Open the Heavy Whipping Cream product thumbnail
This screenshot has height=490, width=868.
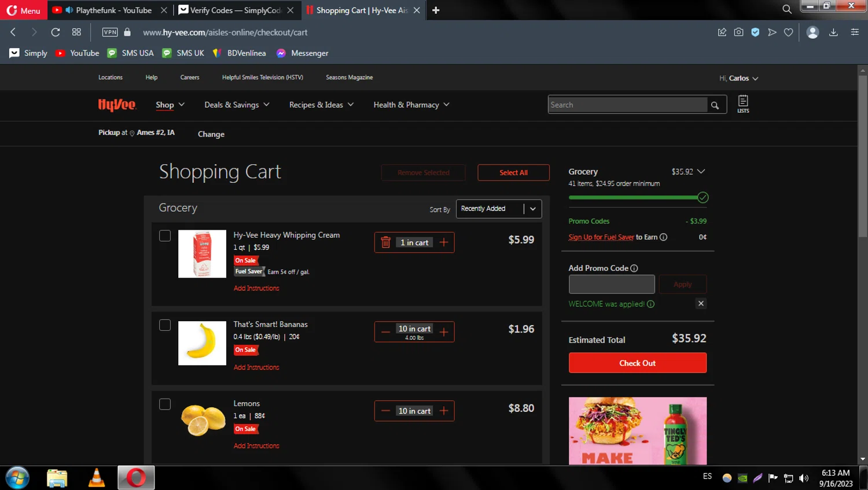pyautogui.click(x=202, y=254)
